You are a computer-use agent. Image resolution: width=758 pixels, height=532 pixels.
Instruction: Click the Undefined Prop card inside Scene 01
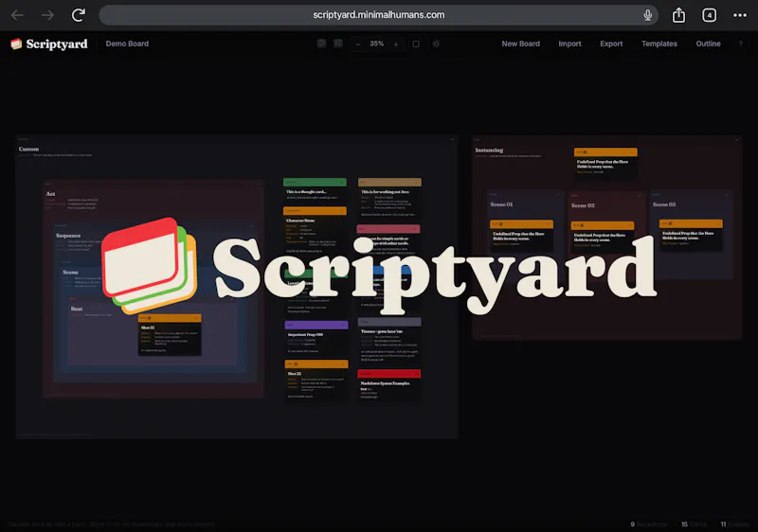click(x=521, y=236)
